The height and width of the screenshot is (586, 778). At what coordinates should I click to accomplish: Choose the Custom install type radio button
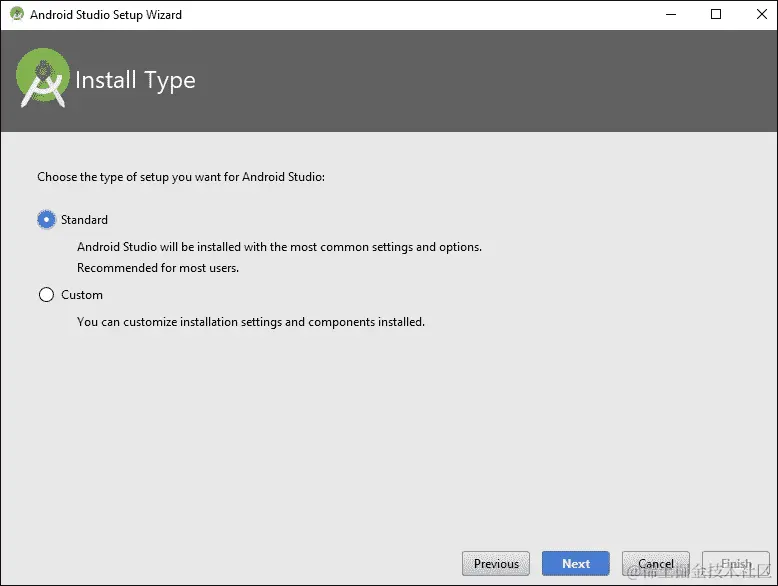click(46, 295)
